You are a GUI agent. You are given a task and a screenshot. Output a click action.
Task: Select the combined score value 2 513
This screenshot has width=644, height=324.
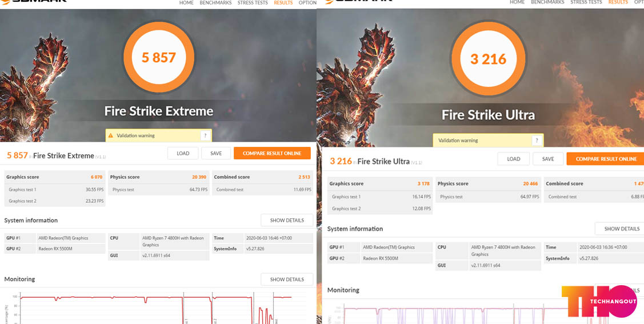pyautogui.click(x=304, y=177)
